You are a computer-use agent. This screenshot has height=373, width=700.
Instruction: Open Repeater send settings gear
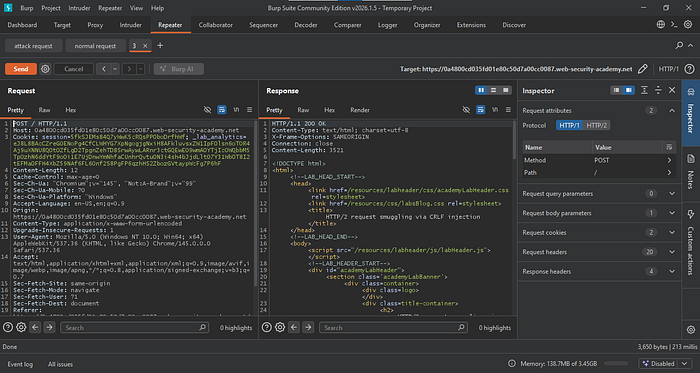45,69
